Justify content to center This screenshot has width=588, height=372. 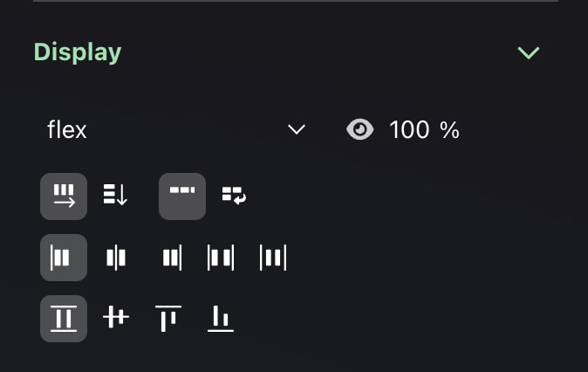click(x=115, y=258)
